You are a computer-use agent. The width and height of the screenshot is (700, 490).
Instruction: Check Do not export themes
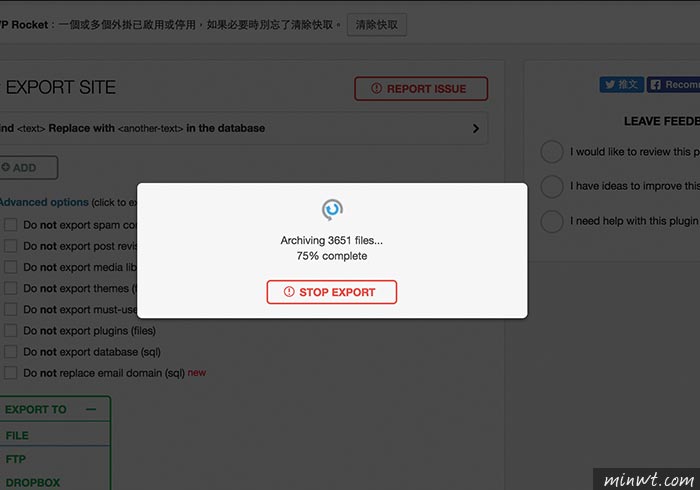click(11, 288)
